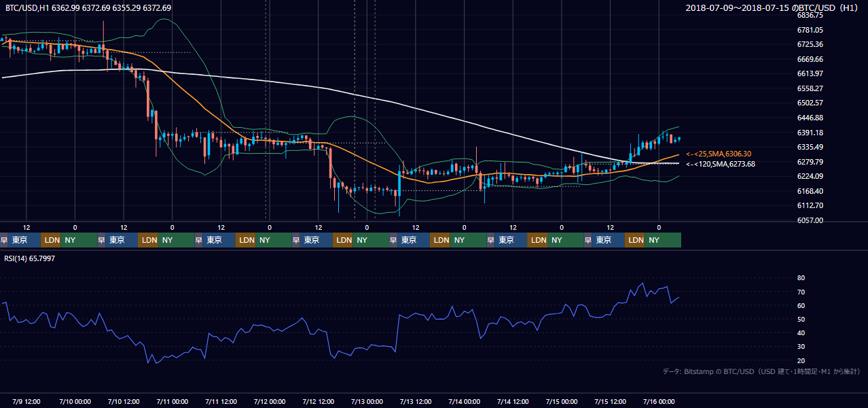Click the 7/10 12:00 date label
Image resolution: width=868 pixels, height=408 pixels.
pyautogui.click(x=124, y=401)
